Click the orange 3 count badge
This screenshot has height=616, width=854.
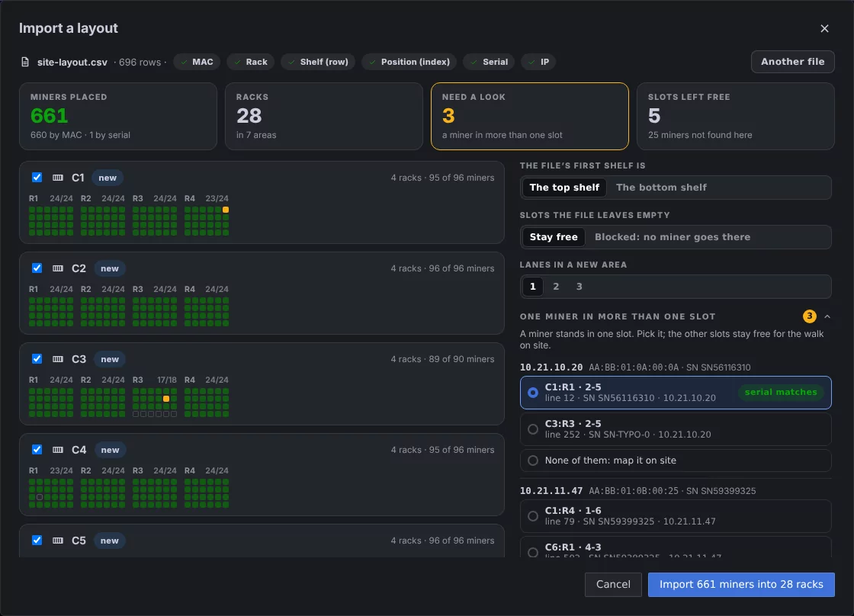(809, 316)
